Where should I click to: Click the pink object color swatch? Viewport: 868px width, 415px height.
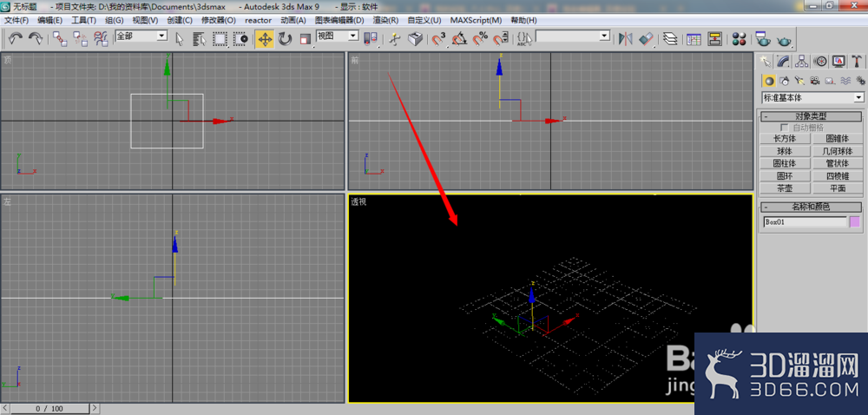855,222
